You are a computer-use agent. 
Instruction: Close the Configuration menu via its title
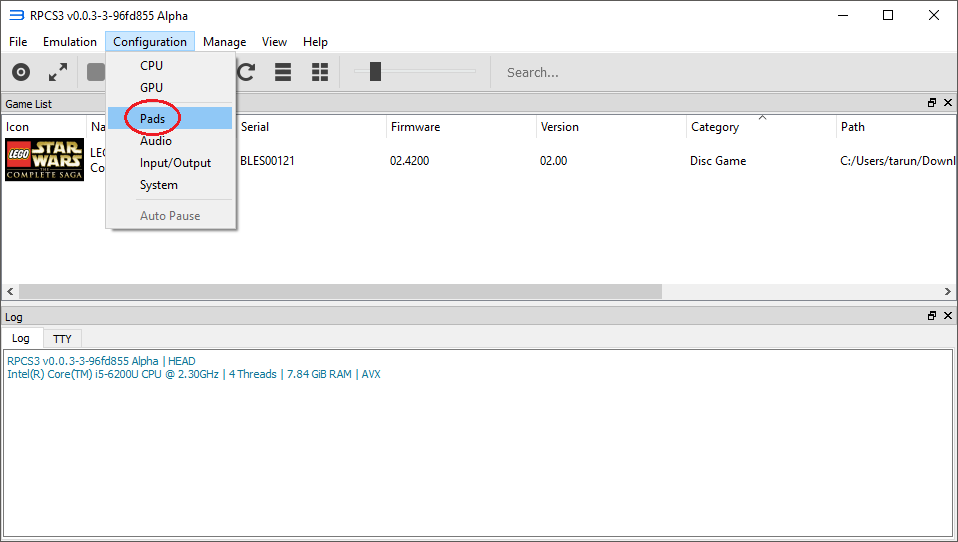tap(150, 42)
